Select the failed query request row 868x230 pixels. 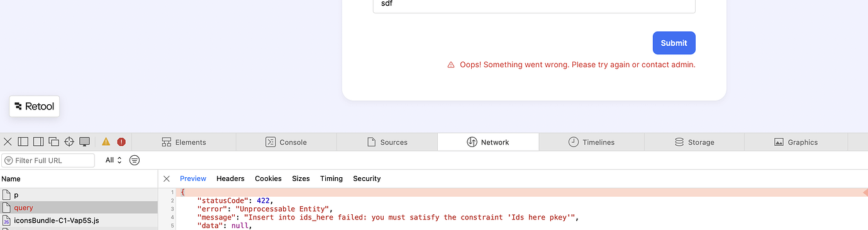[x=79, y=207]
